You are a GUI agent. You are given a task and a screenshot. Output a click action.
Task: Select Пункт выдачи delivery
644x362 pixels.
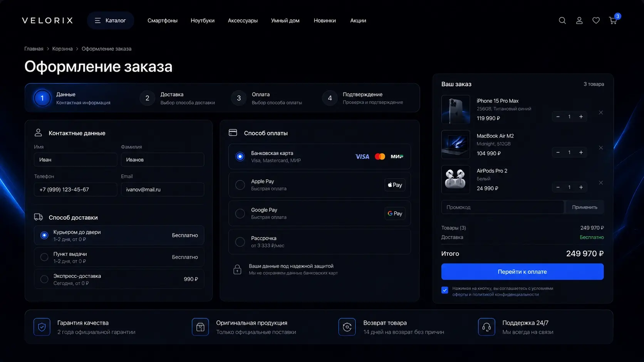click(x=119, y=257)
